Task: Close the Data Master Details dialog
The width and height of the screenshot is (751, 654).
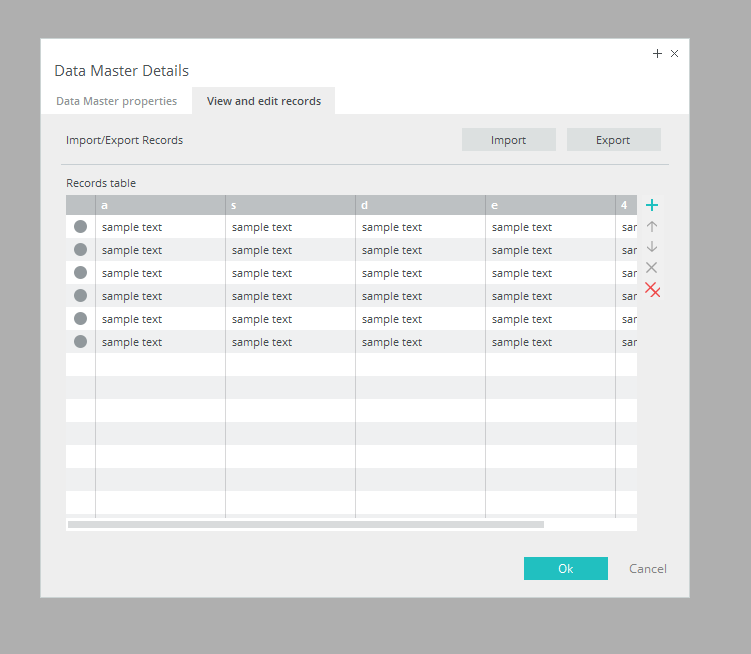Action: (x=674, y=54)
